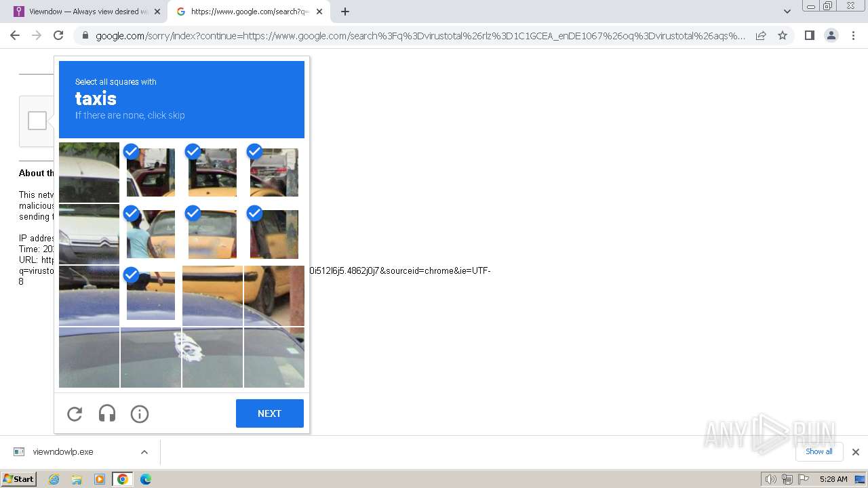Image resolution: width=868 pixels, height=488 pixels.
Task: Focus the URL address bar
Action: 420,35
